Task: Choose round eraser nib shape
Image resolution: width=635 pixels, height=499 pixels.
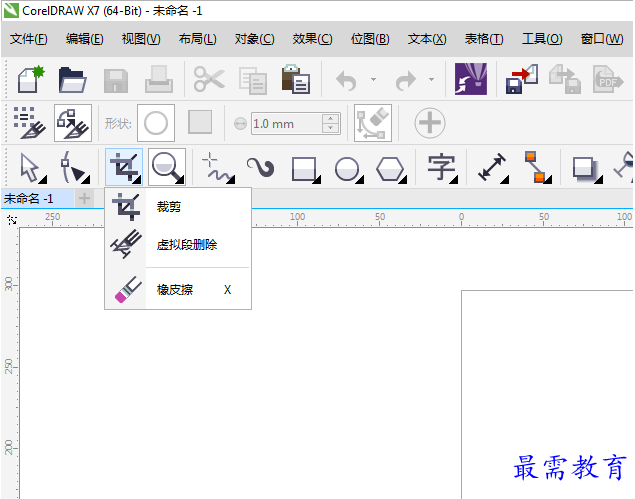Action: click(x=156, y=123)
